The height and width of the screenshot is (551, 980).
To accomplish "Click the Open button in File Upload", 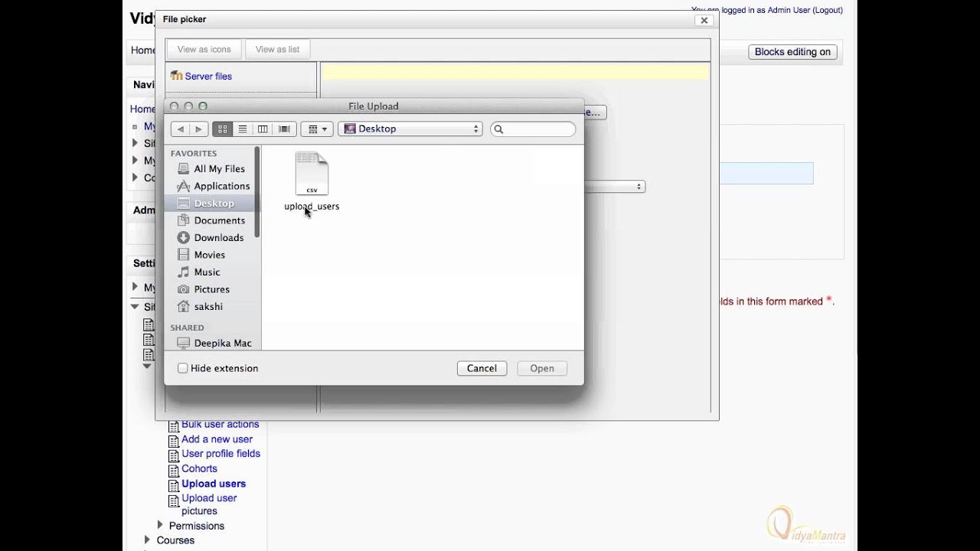I will (x=542, y=368).
